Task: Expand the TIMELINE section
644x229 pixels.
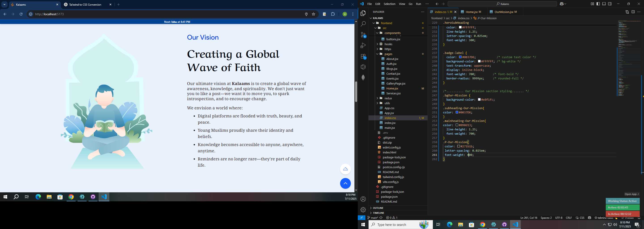Action: click(x=398, y=213)
